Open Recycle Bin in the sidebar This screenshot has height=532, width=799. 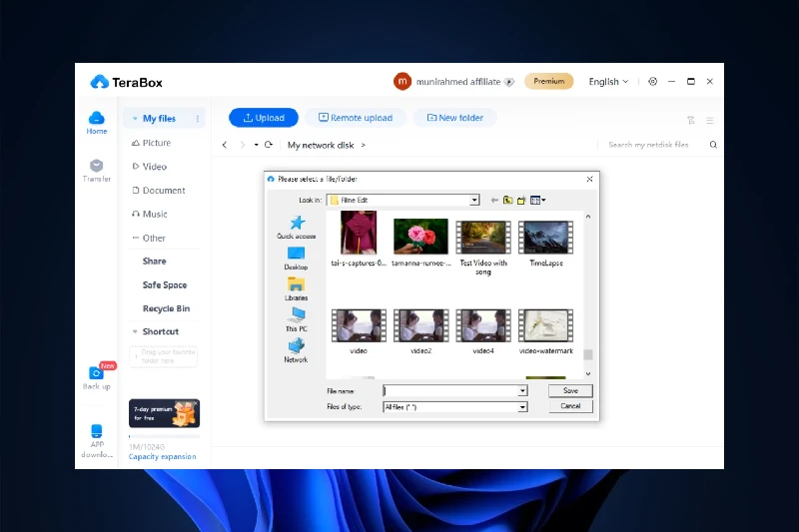[166, 308]
